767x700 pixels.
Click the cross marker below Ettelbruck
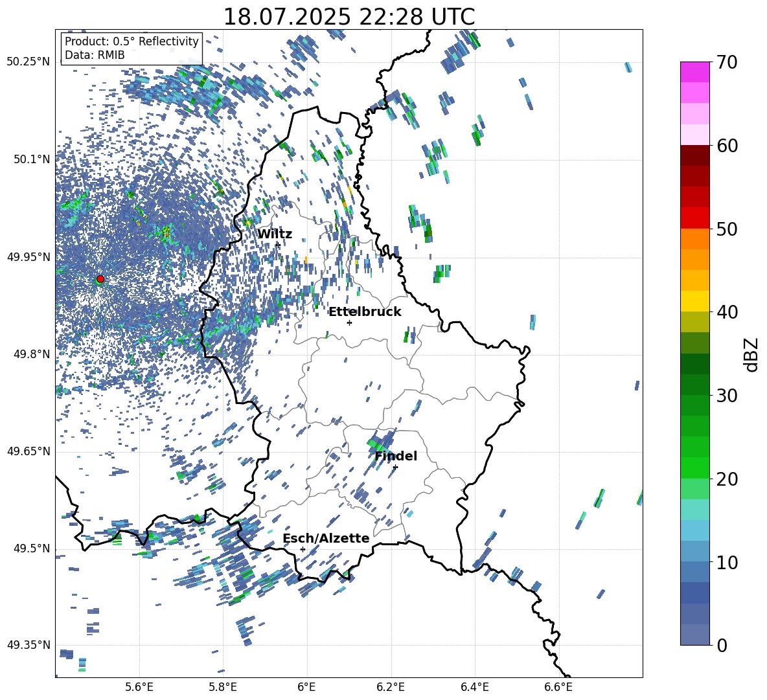click(349, 322)
